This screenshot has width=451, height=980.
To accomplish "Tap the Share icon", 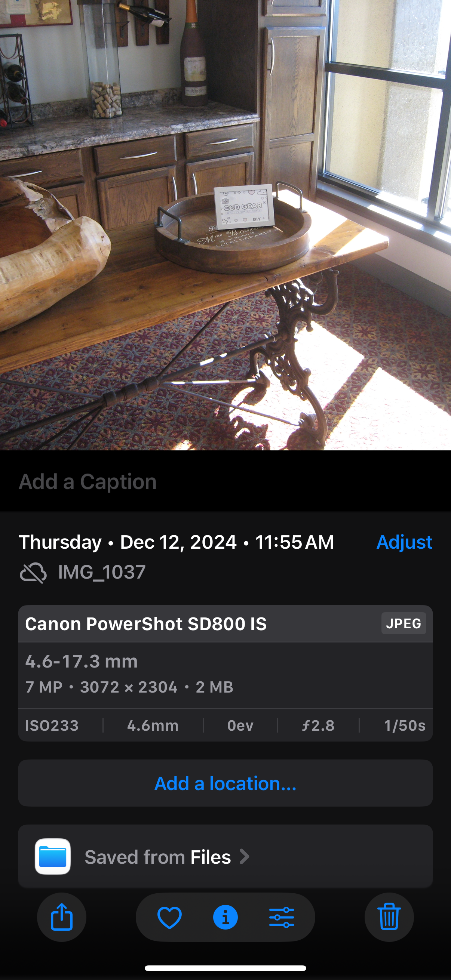I will tap(62, 917).
